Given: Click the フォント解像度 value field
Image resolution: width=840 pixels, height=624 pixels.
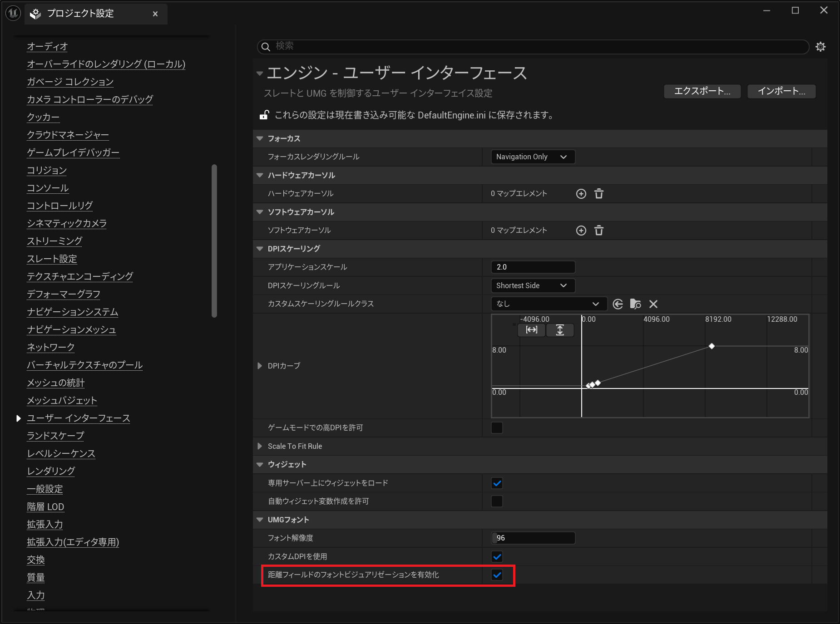Looking at the screenshot, I should point(533,538).
